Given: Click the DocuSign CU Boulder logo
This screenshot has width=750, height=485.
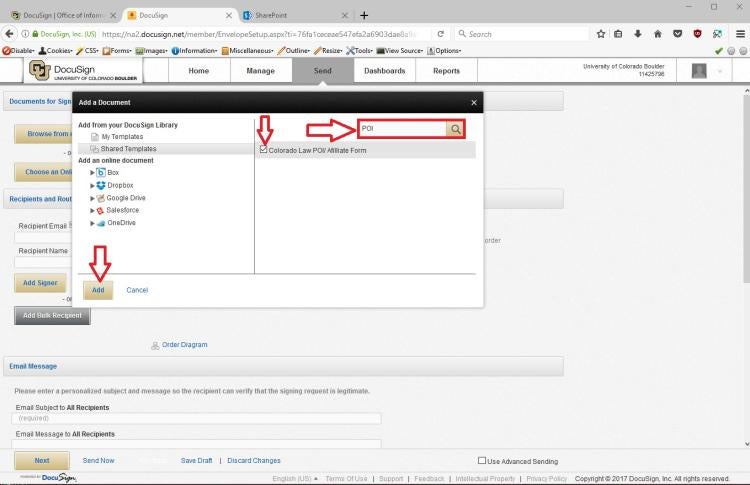Looking at the screenshot, I should (x=83, y=71).
